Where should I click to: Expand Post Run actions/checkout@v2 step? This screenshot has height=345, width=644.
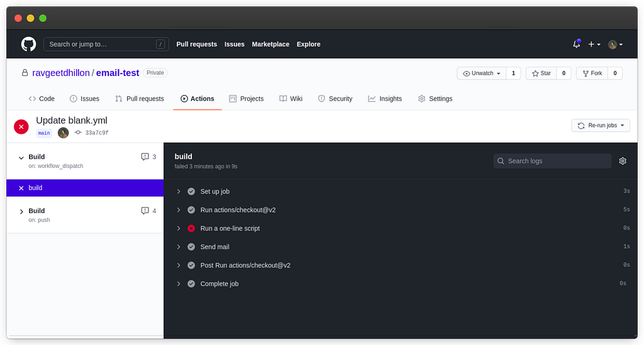coord(178,265)
